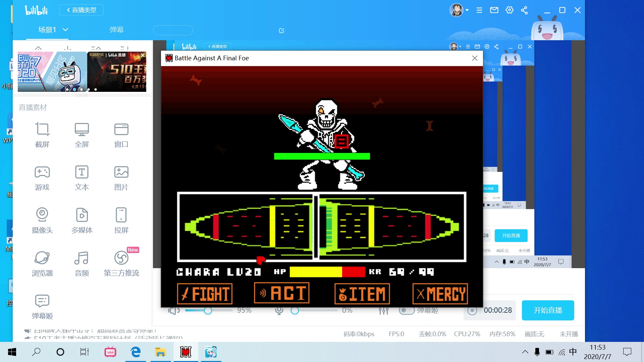This screenshot has height=362, width=644.
Task: Add a 全屏 fullscreen capture source
Action: (82, 134)
